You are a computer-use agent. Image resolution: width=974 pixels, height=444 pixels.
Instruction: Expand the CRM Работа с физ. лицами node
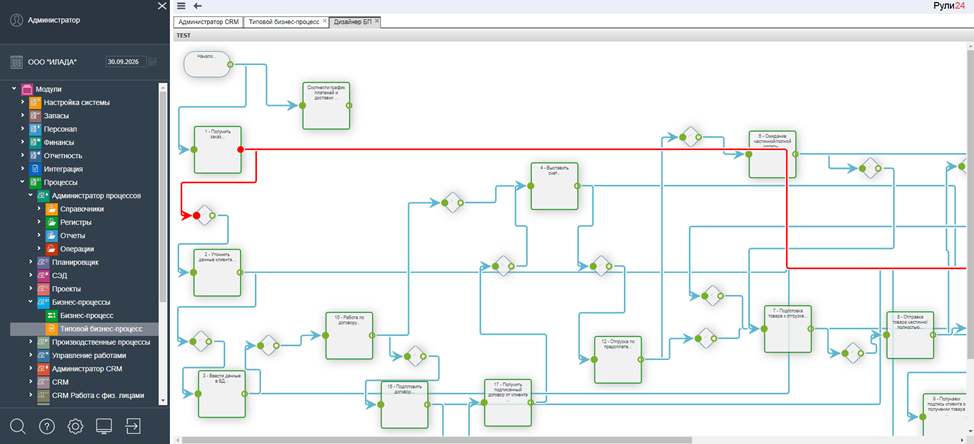[x=30, y=395]
